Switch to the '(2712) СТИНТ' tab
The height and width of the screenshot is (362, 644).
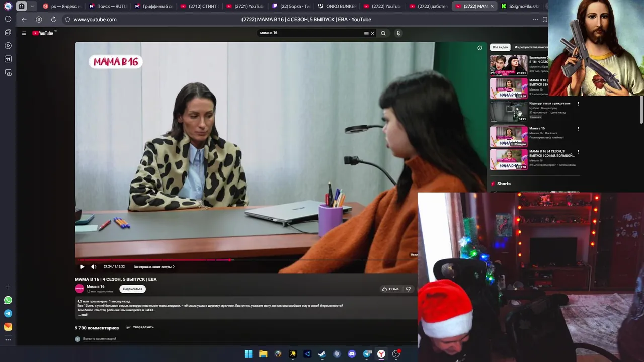[199, 6]
